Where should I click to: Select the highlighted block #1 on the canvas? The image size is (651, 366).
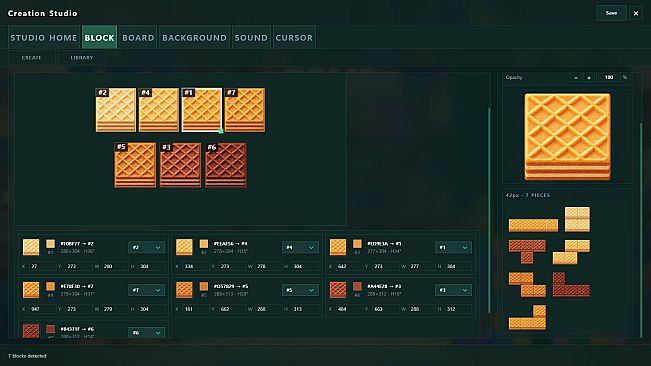pyautogui.click(x=202, y=110)
